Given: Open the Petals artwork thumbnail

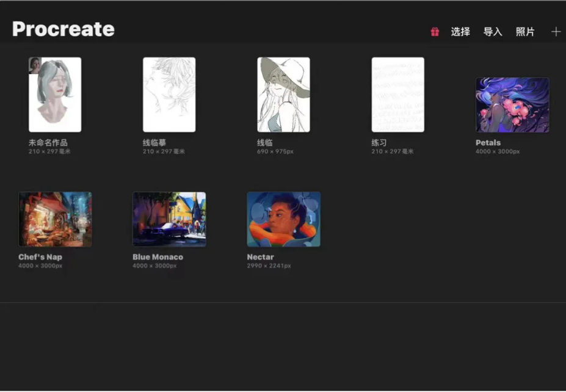Looking at the screenshot, I should point(512,105).
